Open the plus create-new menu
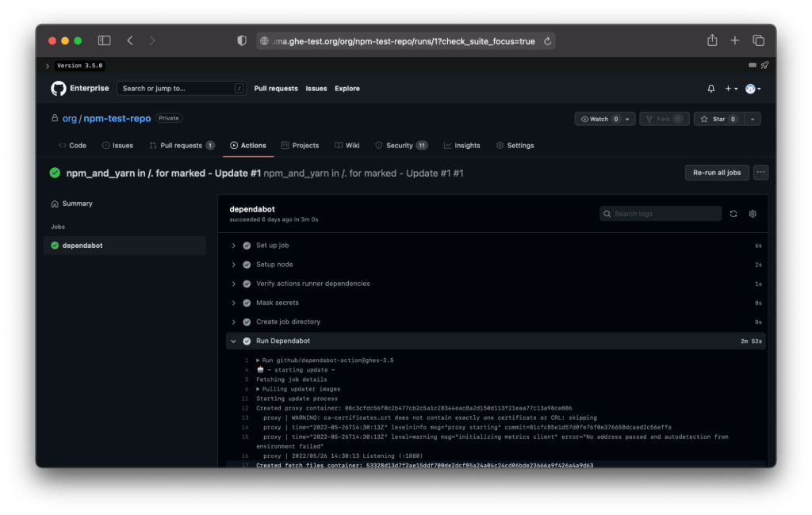The width and height of the screenshot is (812, 515). click(x=731, y=89)
